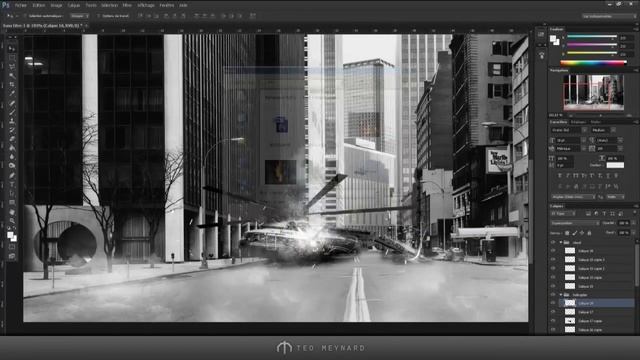Select the Clone Stamp tool
The image size is (640, 360).
(11, 121)
